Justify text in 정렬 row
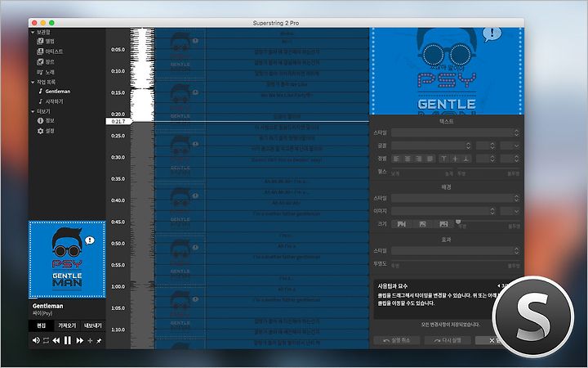This screenshot has height=368, width=588. coord(430,159)
